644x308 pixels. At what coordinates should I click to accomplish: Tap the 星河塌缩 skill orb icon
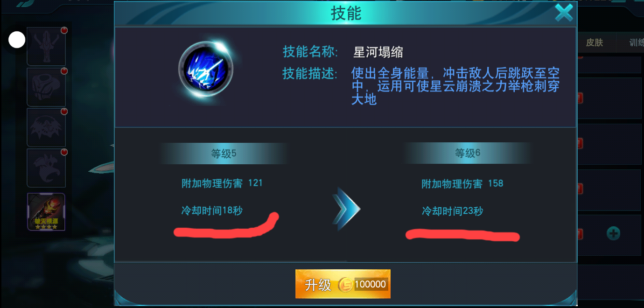tap(206, 70)
